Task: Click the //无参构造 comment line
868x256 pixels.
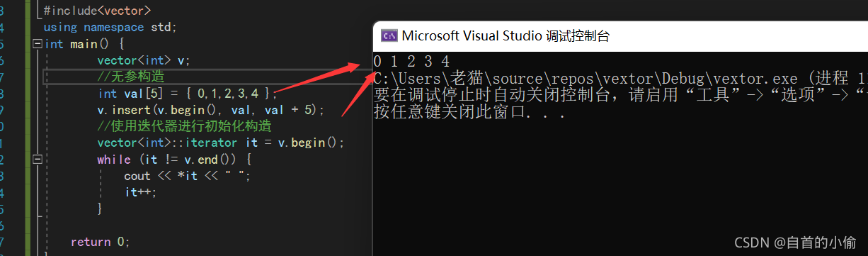Action: click(131, 77)
